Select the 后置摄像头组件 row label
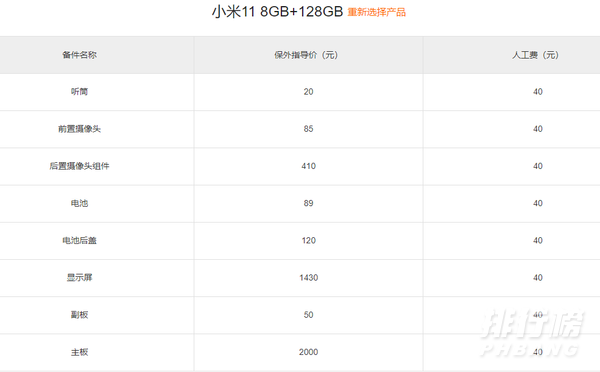 point(80,166)
